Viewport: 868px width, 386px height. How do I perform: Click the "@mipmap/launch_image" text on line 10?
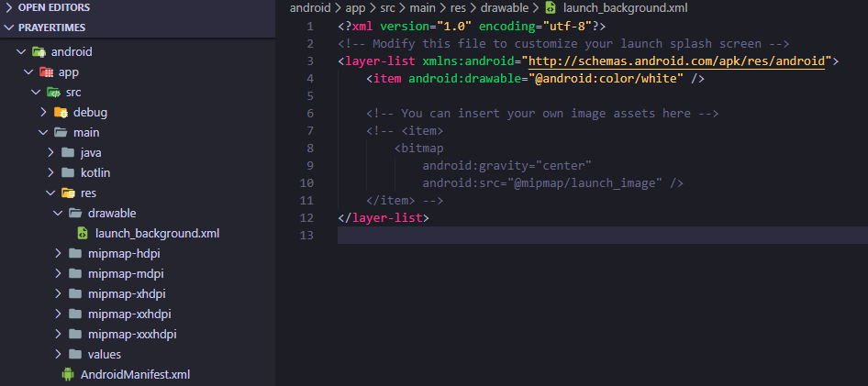click(x=585, y=182)
